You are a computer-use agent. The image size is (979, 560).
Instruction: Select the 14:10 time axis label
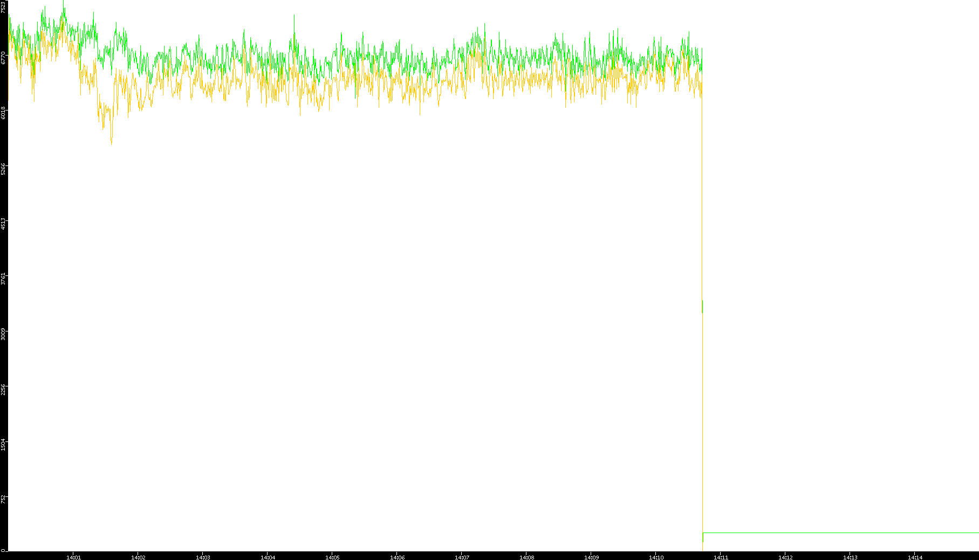[656, 557]
